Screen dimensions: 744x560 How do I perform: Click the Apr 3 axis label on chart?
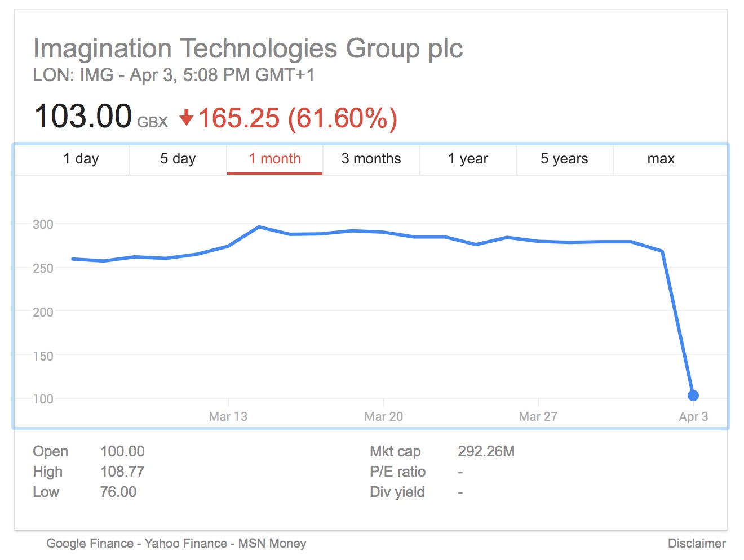point(694,416)
